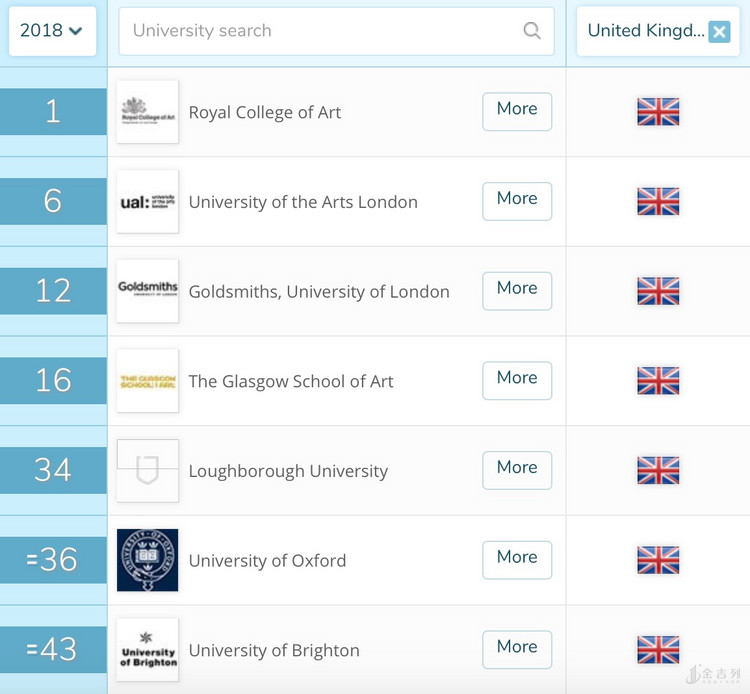This screenshot has width=750, height=694.
Task: Click UK flag in Loughborough row
Action: point(658,470)
